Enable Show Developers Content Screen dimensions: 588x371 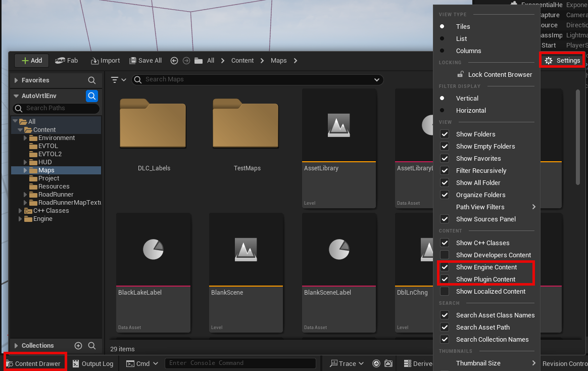click(445, 255)
